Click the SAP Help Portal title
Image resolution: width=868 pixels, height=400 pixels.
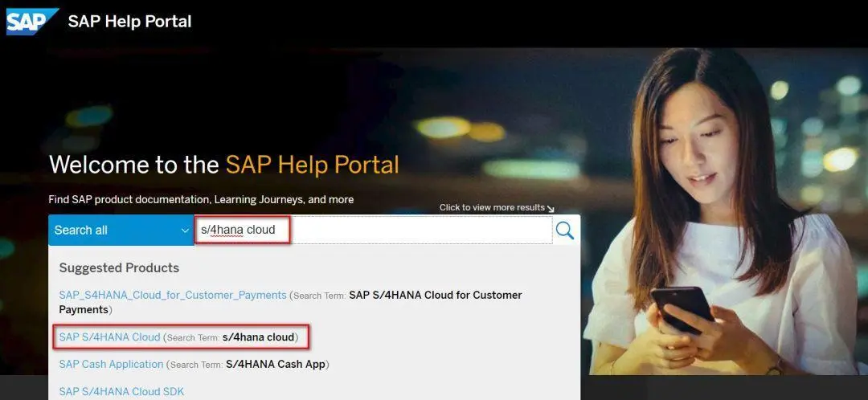pyautogui.click(x=129, y=22)
